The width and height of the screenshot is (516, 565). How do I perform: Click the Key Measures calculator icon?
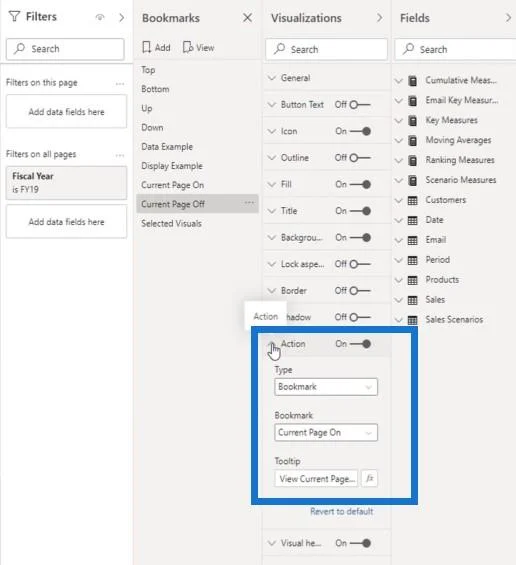tap(413, 120)
